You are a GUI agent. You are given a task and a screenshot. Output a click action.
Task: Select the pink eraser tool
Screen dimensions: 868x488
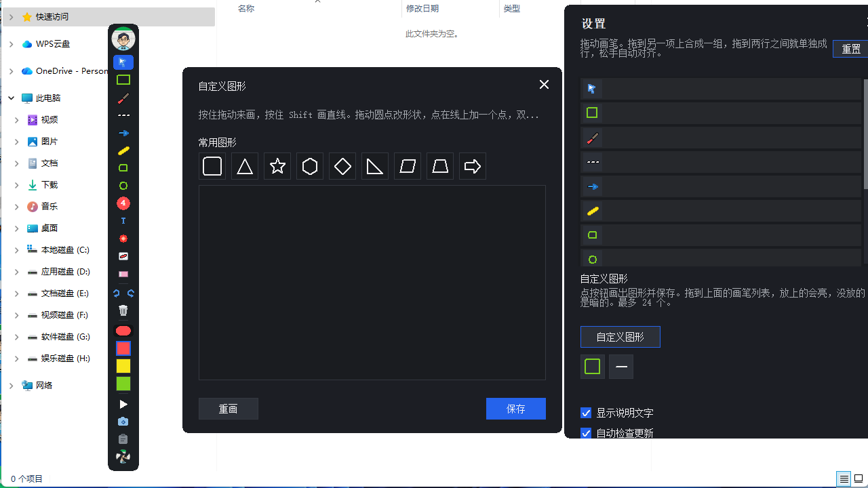pos(123,274)
